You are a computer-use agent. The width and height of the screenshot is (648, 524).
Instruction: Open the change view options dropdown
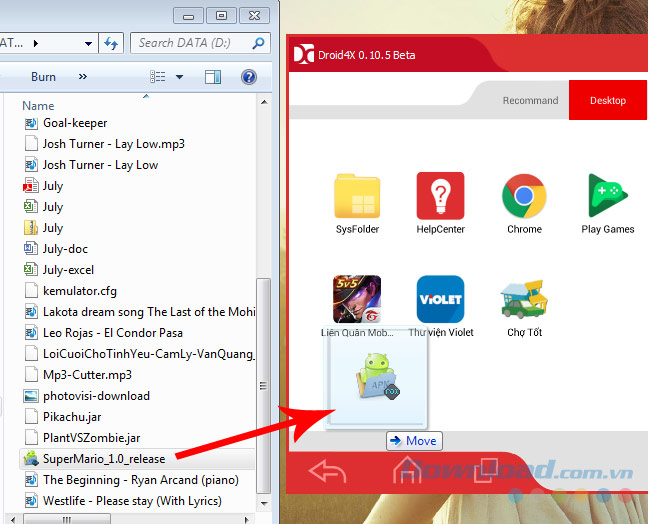click(x=180, y=77)
